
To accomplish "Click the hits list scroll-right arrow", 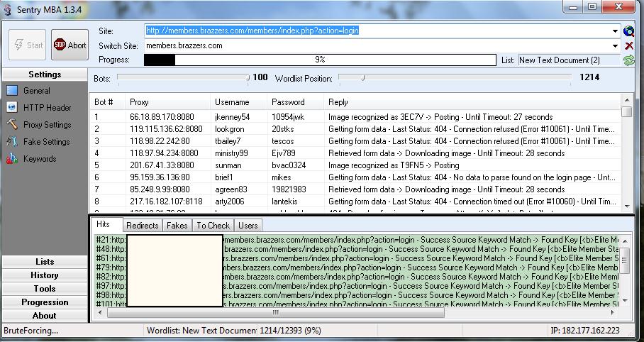I will [613, 312].
